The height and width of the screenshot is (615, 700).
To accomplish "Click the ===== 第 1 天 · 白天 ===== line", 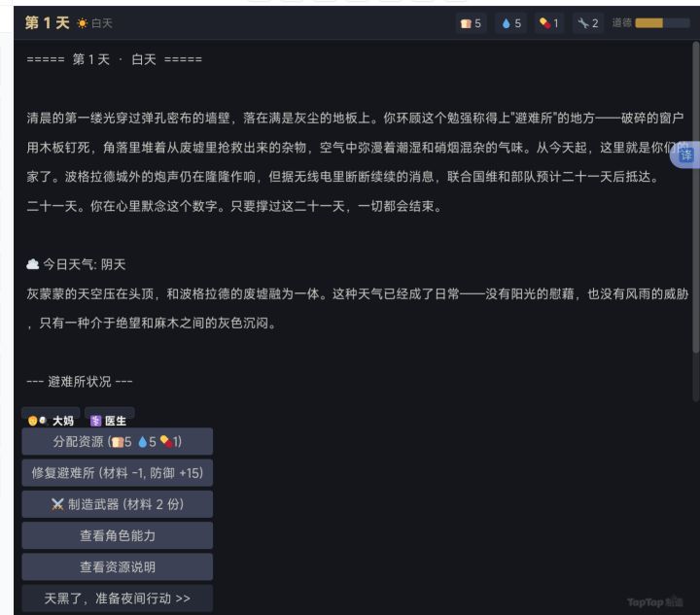I will (x=115, y=59).
